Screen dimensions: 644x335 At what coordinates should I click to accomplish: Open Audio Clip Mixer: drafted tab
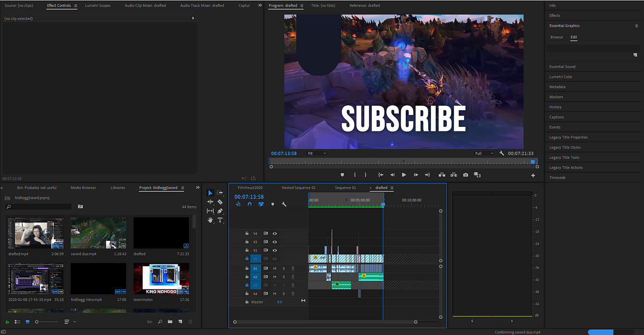tap(145, 6)
